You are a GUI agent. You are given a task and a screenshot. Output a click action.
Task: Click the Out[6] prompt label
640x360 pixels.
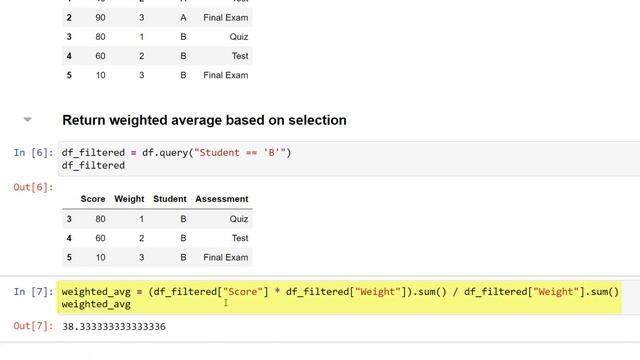[33, 187]
